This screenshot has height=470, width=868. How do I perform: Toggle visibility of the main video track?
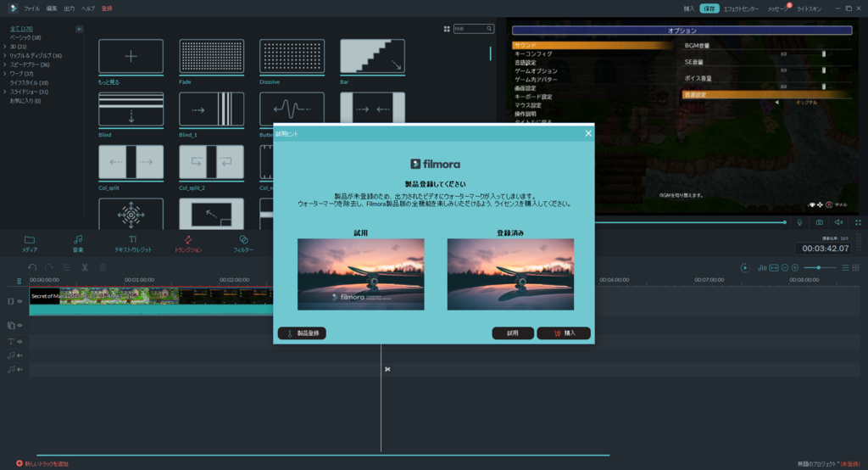19,301
